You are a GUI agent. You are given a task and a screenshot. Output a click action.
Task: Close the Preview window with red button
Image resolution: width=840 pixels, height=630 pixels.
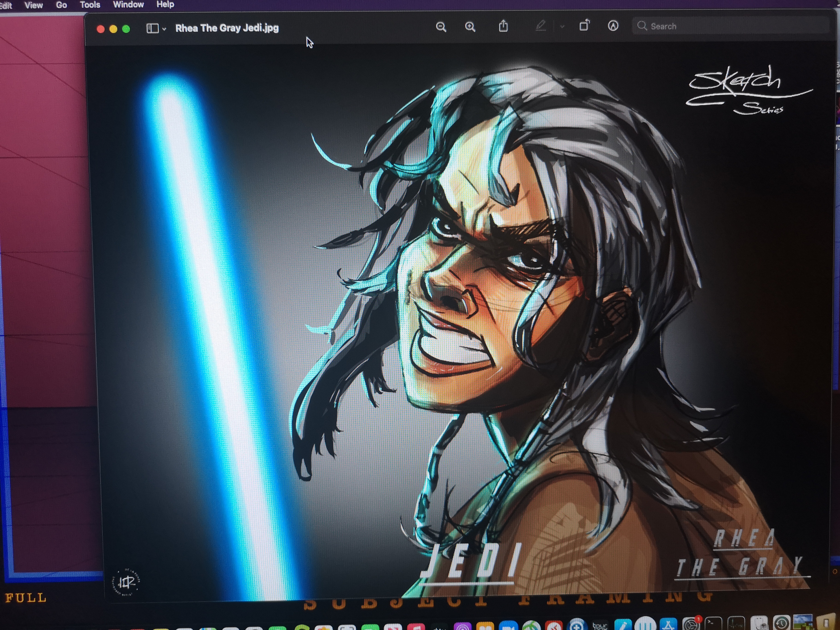(101, 29)
